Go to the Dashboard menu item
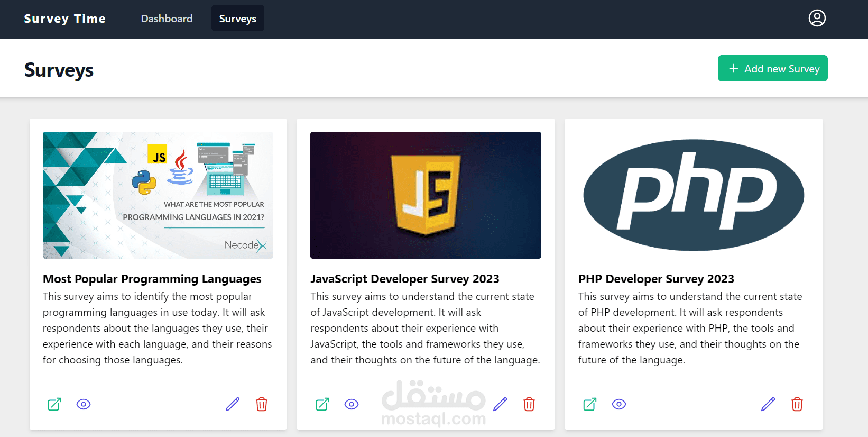 pyautogui.click(x=167, y=19)
